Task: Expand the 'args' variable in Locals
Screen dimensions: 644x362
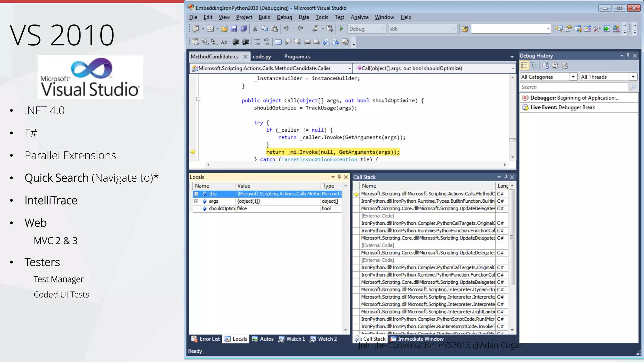Action: (x=196, y=201)
